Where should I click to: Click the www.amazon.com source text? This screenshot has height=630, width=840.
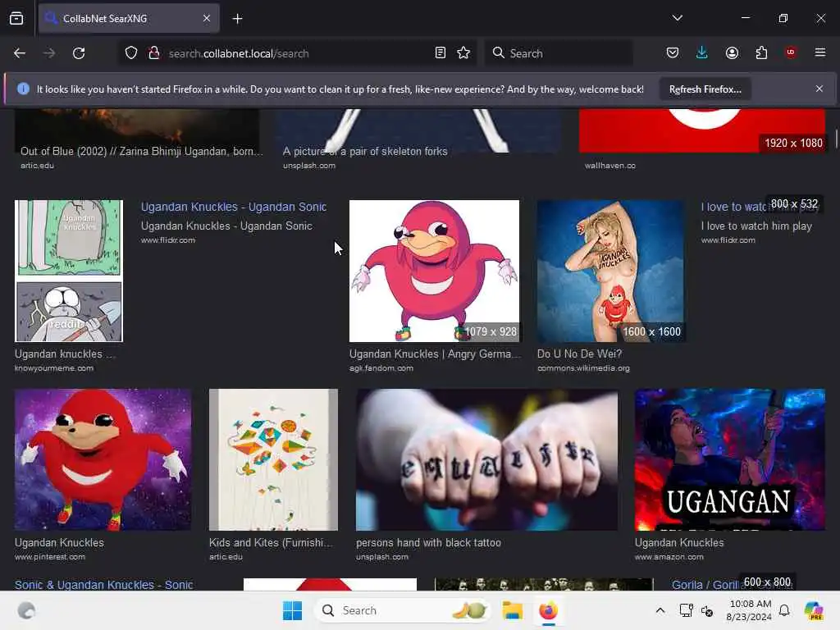click(x=669, y=557)
